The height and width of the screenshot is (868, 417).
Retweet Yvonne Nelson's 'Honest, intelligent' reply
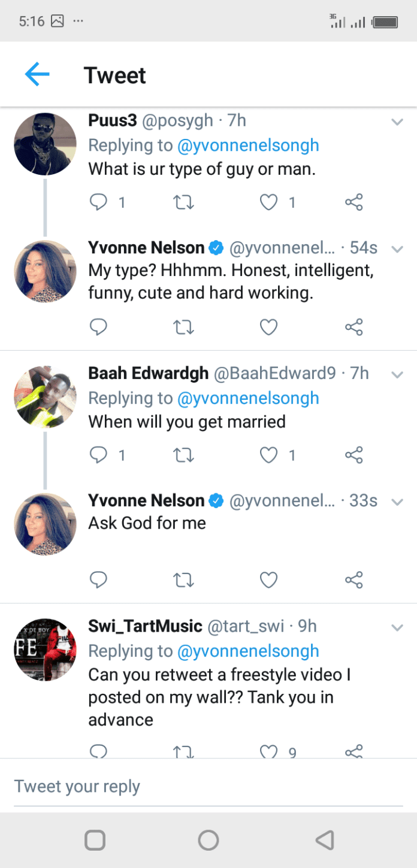click(x=183, y=327)
